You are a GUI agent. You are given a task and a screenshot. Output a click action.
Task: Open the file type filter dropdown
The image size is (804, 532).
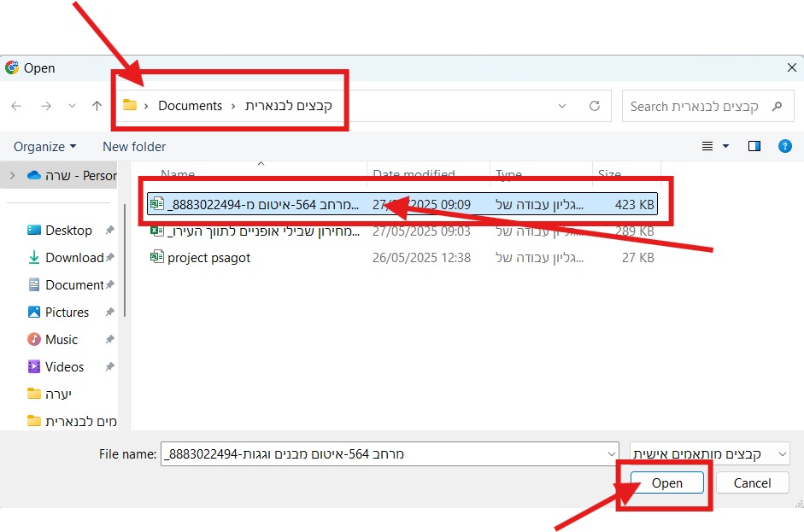(x=709, y=454)
